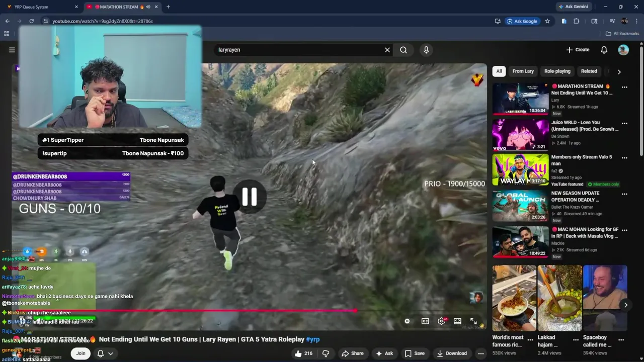The width and height of the screenshot is (644, 362).
Task: Open the blue extension icon in toolbar
Action: click(564, 21)
